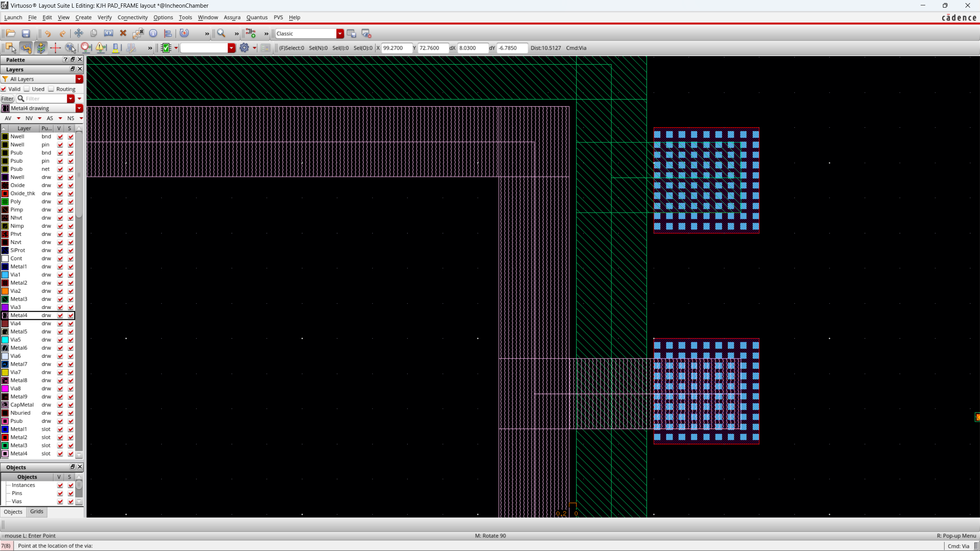The height and width of the screenshot is (551, 980).
Task: Open the Property info icon
Action: pyautogui.click(x=153, y=33)
